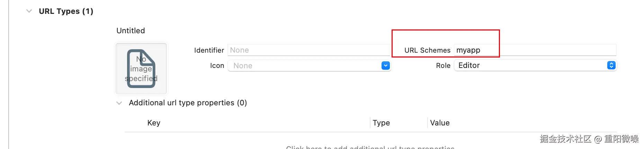Click Additional url type properties (0) label
Viewport: 644px width, 149px height.
pyautogui.click(x=188, y=103)
